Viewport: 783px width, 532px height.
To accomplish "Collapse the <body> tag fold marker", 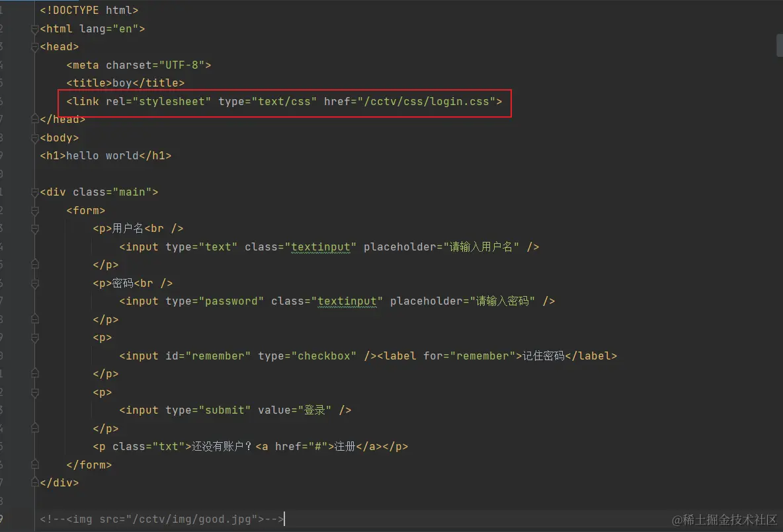I will click(x=35, y=138).
